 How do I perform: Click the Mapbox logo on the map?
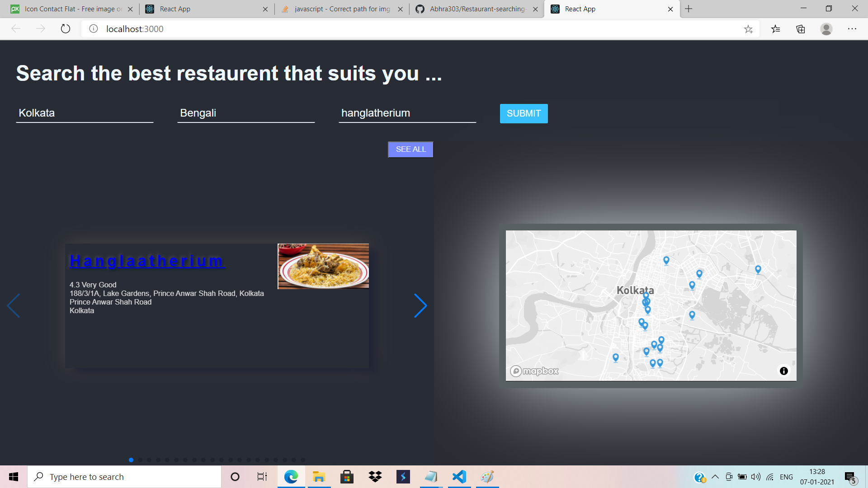click(534, 371)
